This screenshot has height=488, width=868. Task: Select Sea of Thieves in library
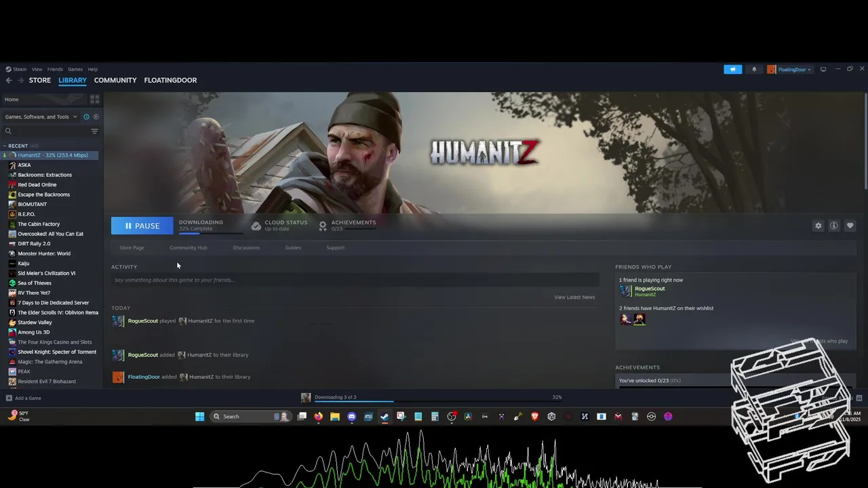pos(35,283)
